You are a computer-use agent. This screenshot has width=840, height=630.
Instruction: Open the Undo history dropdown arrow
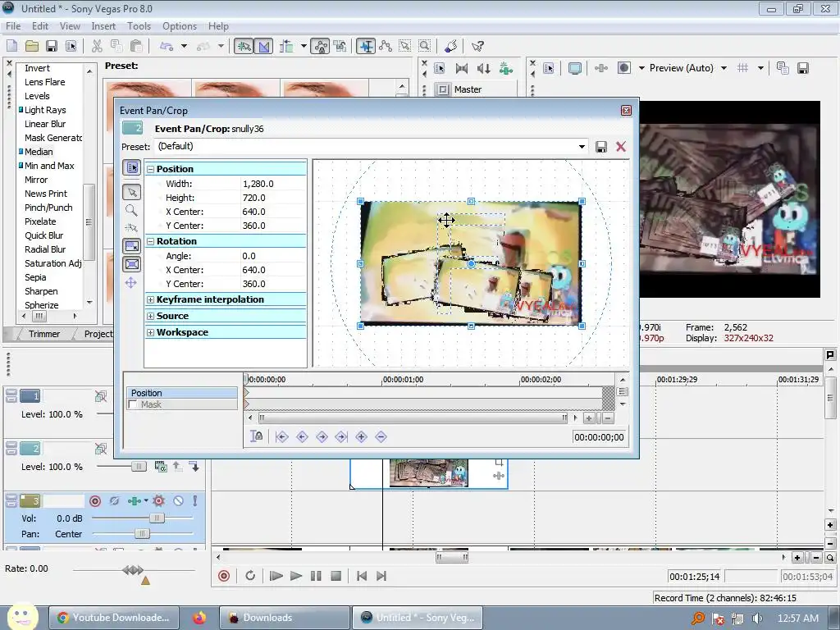point(184,46)
